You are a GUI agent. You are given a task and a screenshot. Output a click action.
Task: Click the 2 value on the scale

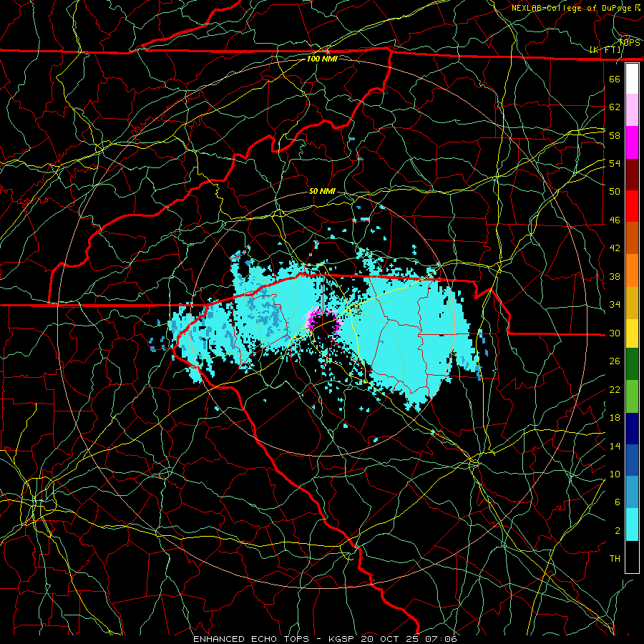pyautogui.click(x=617, y=531)
